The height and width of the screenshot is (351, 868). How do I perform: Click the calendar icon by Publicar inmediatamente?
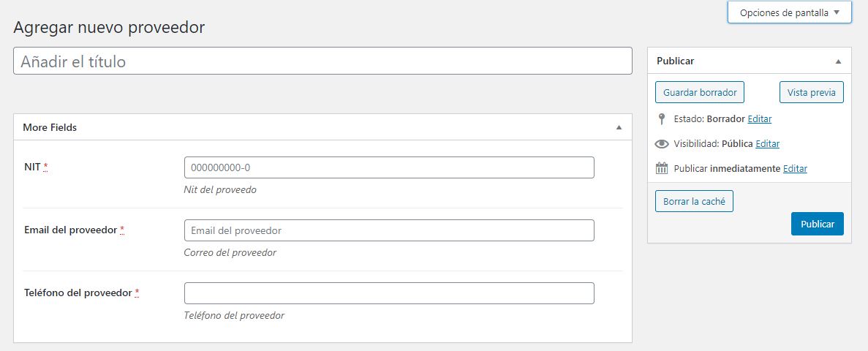click(662, 169)
